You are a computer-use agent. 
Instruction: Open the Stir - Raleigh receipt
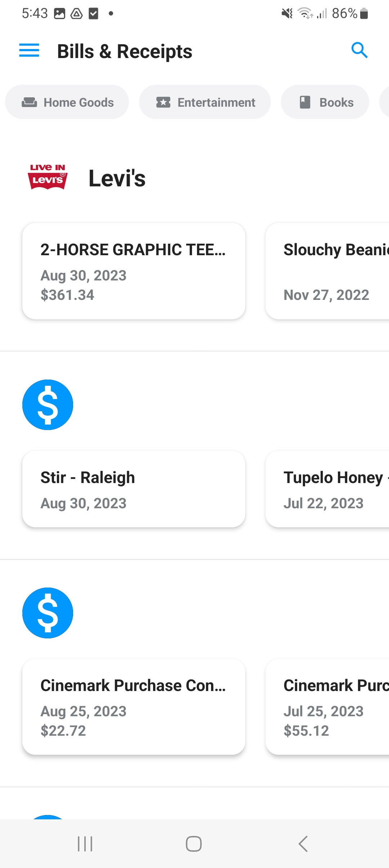[134, 489]
